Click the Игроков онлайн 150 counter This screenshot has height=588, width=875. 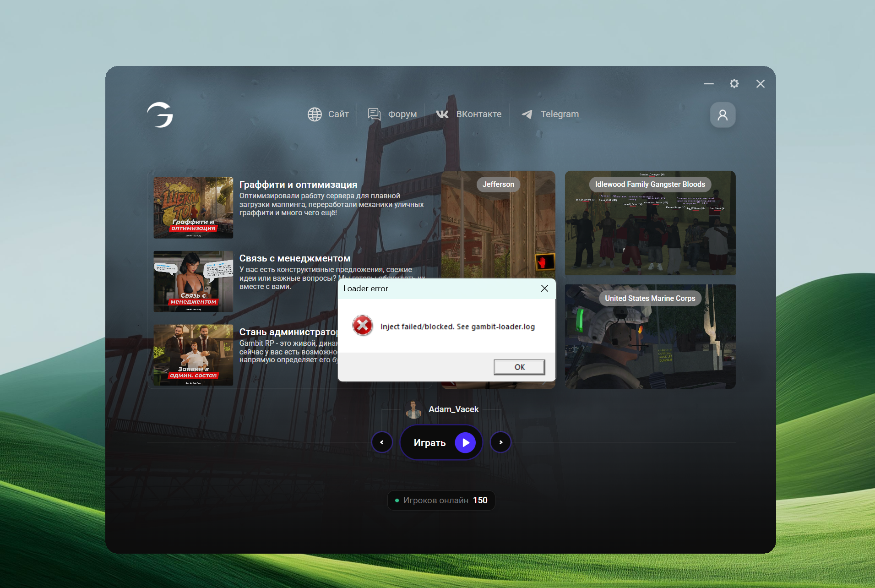pos(441,501)
